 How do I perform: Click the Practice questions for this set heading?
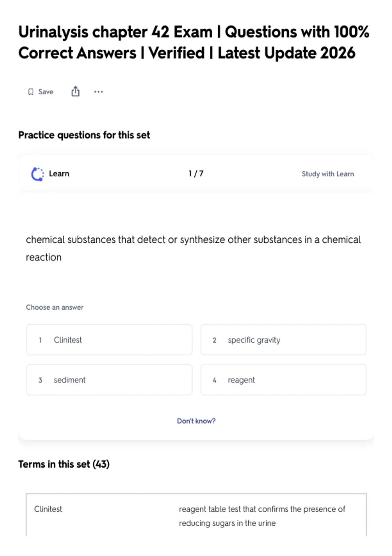(x=84, y=135)
